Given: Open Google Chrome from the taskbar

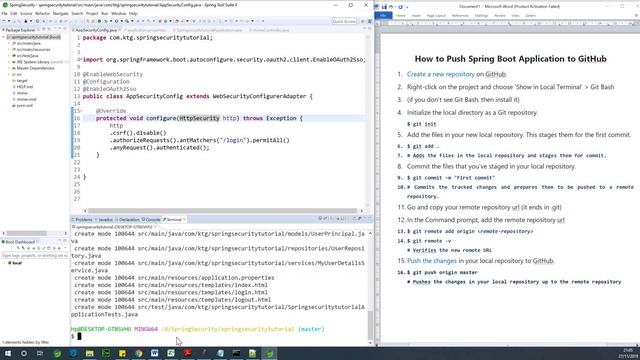Looking at the screenshot, I should pyautogui.click(x=139, y=353).
